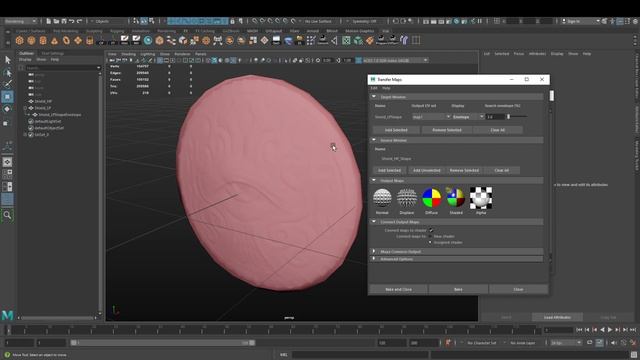
Task: Click Close button at bottom of Transfer Maps
Action: (x=518, y=289)
